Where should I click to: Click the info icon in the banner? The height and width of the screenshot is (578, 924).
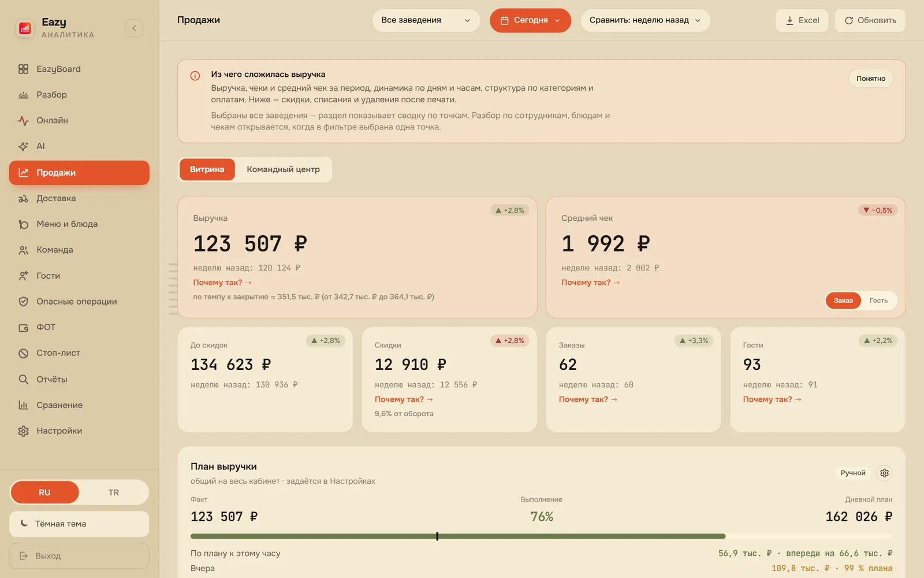point(195,76)
